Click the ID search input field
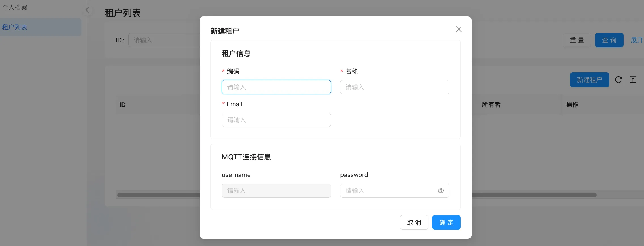This screenshot has width=644, height=246. click(x=164, y=40)
